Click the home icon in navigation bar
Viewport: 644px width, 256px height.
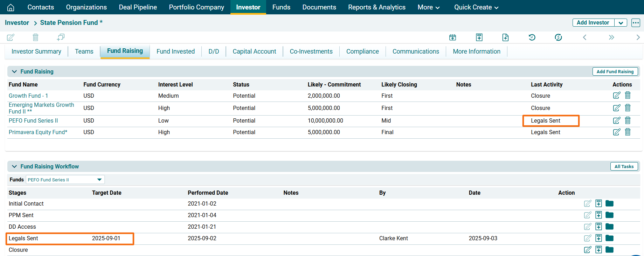[x=11, y=7]
